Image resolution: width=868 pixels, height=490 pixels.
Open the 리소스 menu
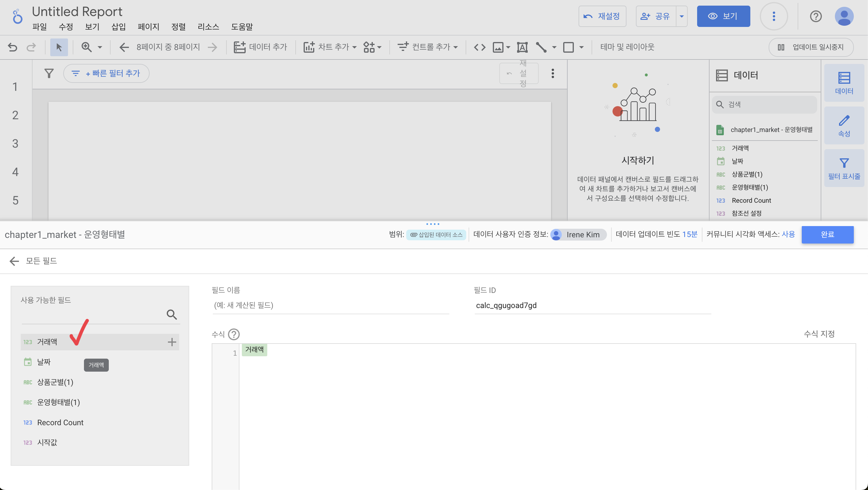click(208, 27)
